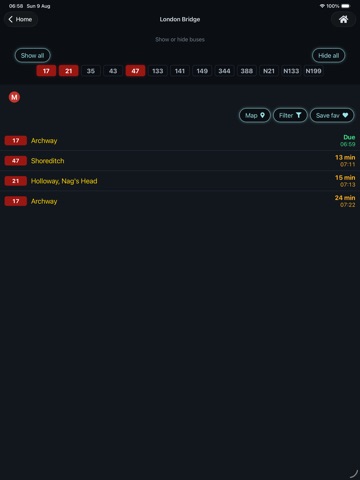Toggle bus 21 filter chip

click(x=68, y=71)
